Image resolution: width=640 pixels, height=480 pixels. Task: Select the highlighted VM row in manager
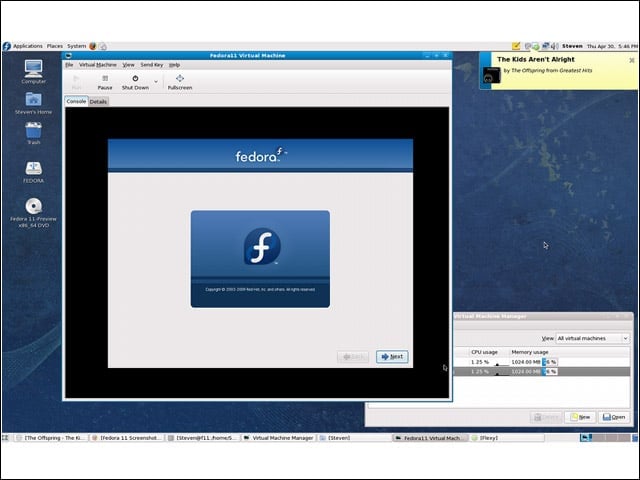(541, 372)
